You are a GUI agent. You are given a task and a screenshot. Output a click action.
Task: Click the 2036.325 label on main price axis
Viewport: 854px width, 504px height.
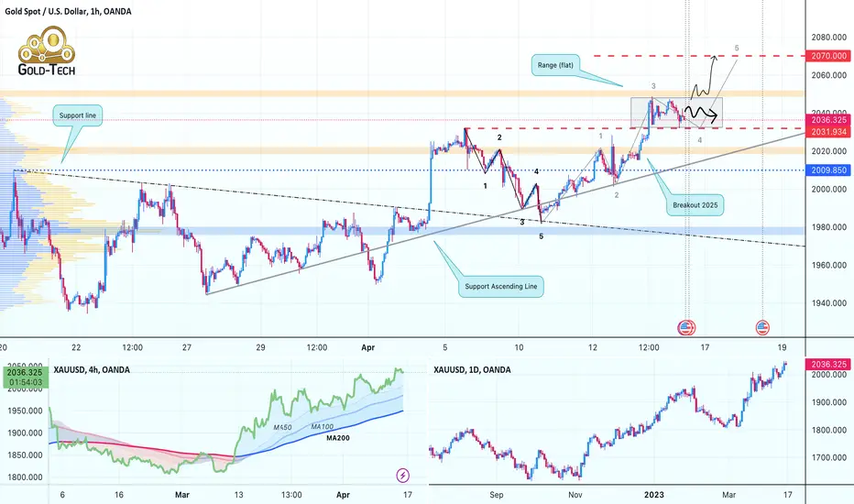click(829, 120)
